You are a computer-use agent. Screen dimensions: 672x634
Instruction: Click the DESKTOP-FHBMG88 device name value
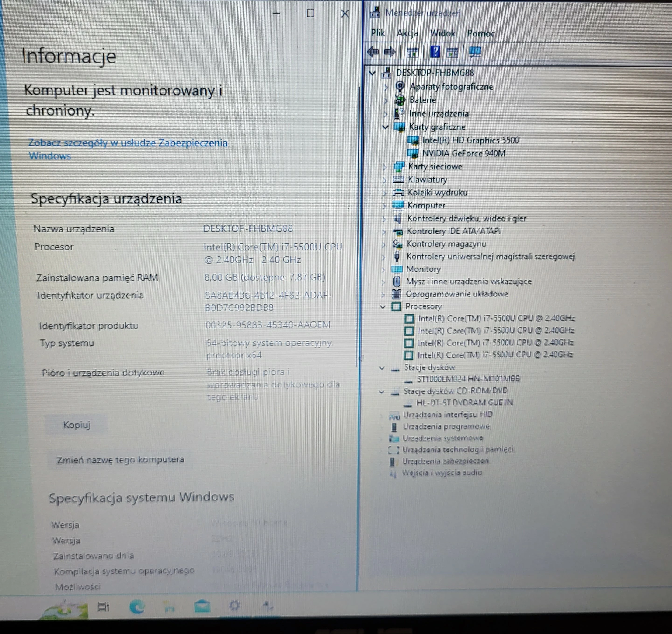pyautogui.click(x=248, y=229)
